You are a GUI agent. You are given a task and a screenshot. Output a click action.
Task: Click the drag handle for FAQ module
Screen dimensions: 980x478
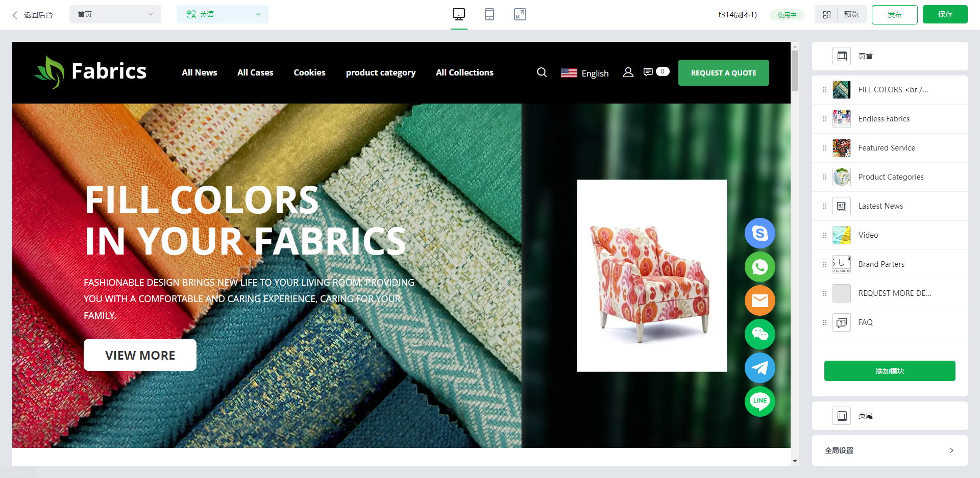tap(825, 322)
